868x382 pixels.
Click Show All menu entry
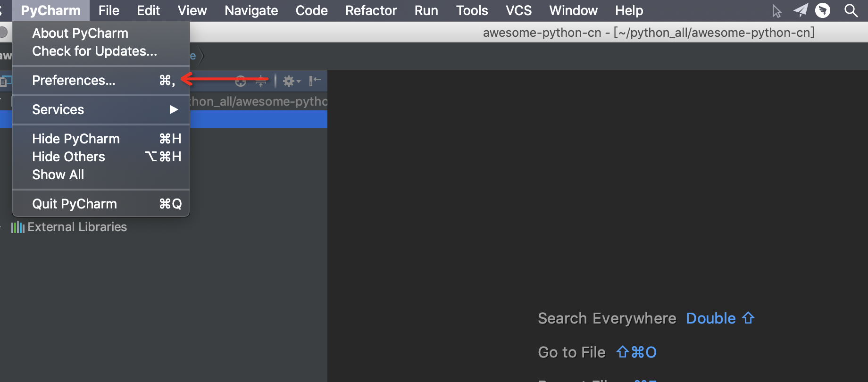click(101, 174)
